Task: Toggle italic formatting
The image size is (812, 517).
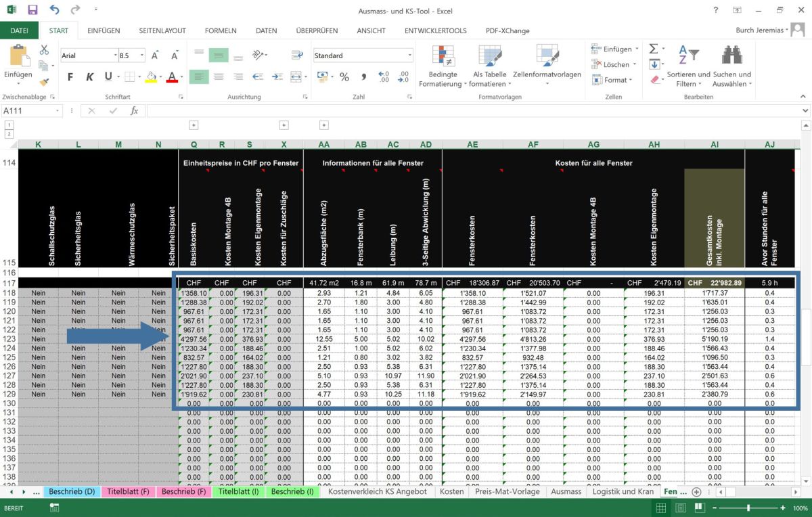Action: coord(89,76)
